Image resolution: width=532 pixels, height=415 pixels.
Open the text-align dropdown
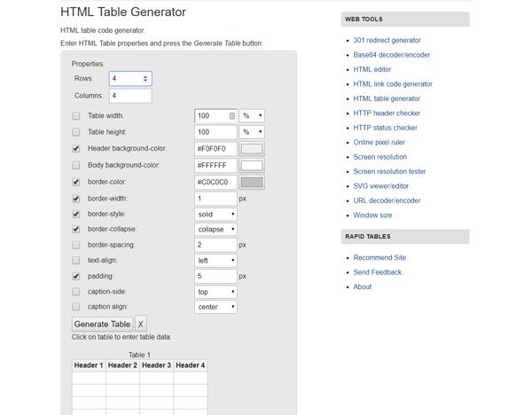[216, 261]
